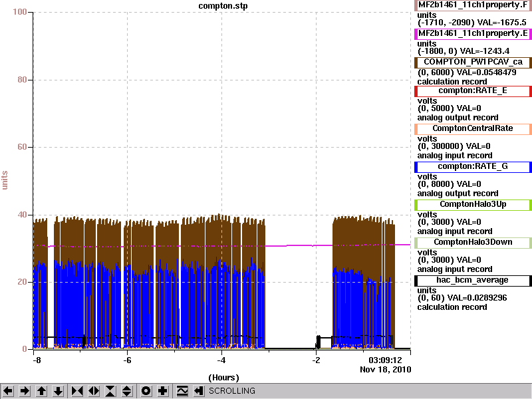
Task: Click the (Hours) axis label
Action: coord(223,378)
